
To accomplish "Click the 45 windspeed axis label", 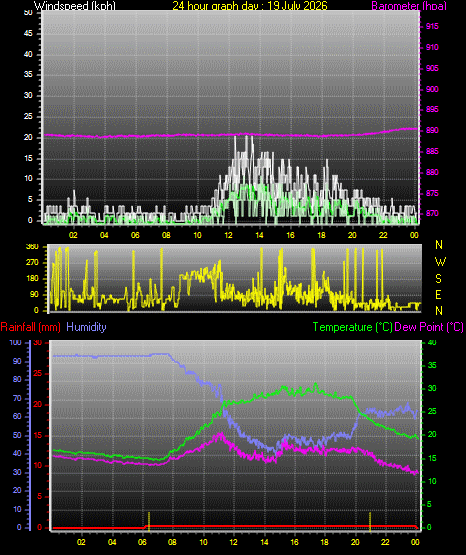I will 28,33.
